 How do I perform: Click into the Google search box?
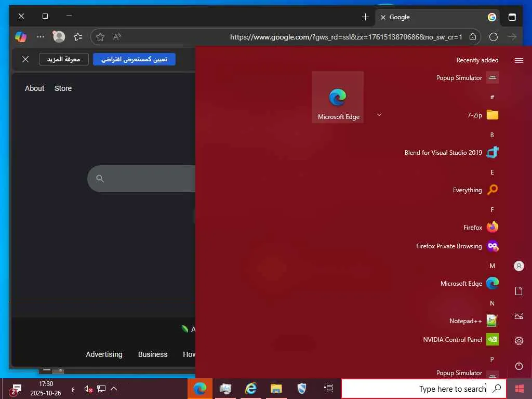click(x=141, y=179)
